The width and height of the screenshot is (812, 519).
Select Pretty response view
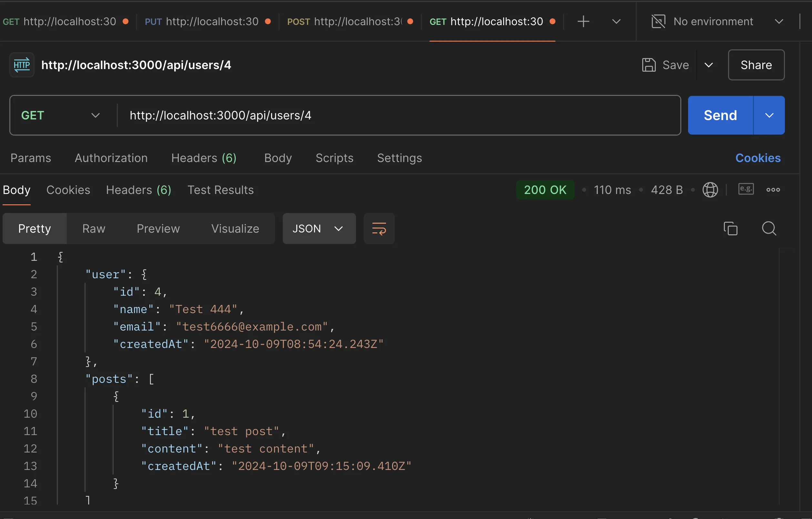coord(35,229)
